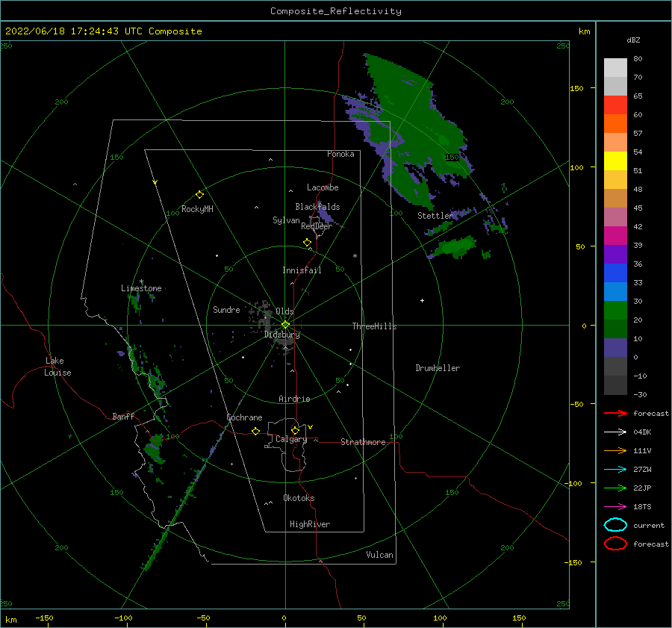The width and height of the screenshot is (672, 628).
Task: Click the Banff town label
Action: click(123, 417)
